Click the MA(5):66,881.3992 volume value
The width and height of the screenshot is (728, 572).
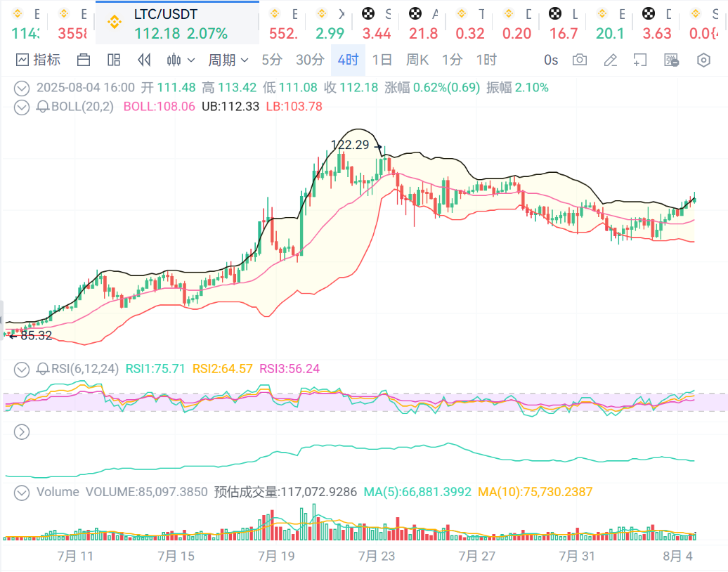tap(417, 492)
